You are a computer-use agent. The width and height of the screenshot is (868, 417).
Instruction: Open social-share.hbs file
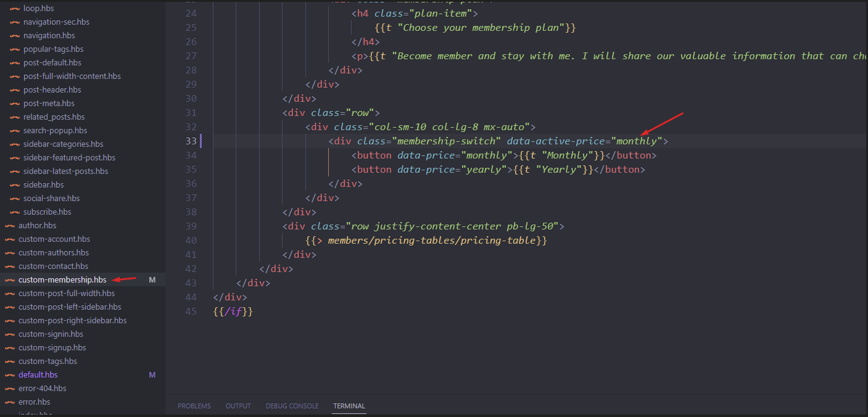(x=52, y=198)
